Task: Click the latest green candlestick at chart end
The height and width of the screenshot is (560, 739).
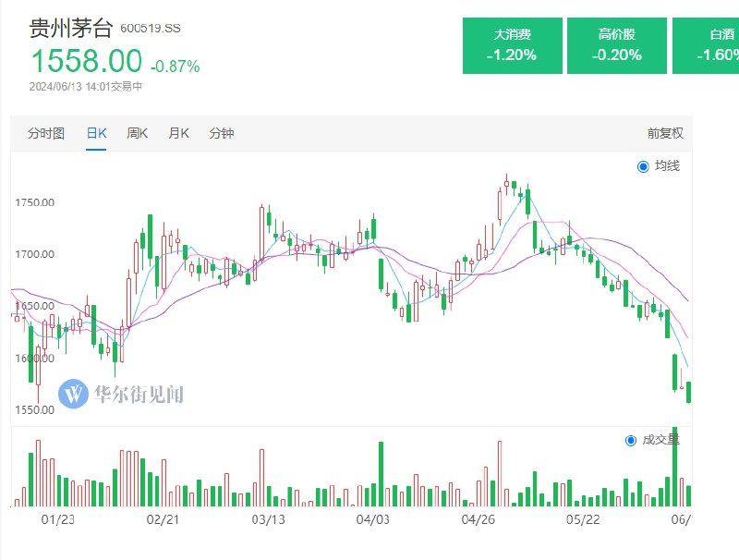Action: (688, 392)
